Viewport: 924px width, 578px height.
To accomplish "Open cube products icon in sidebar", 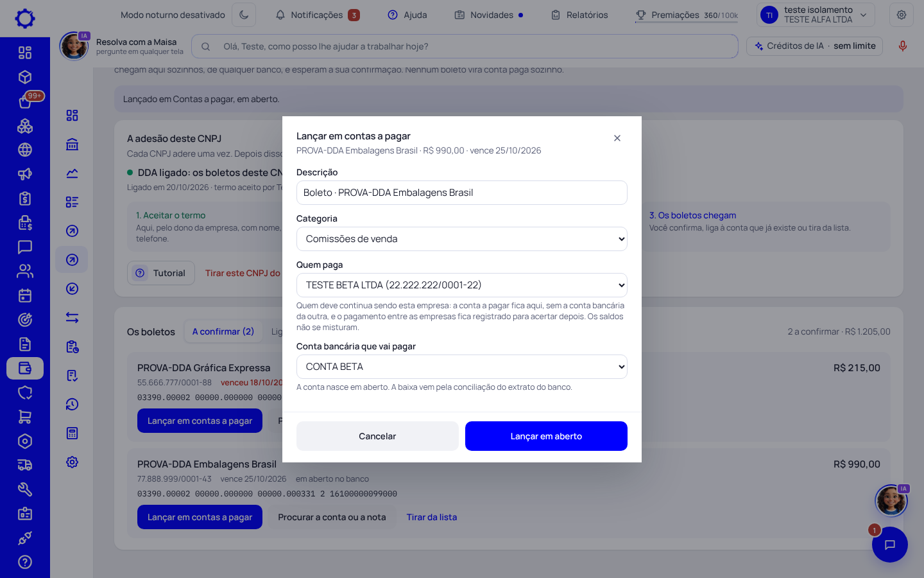I will pos(25,77).
